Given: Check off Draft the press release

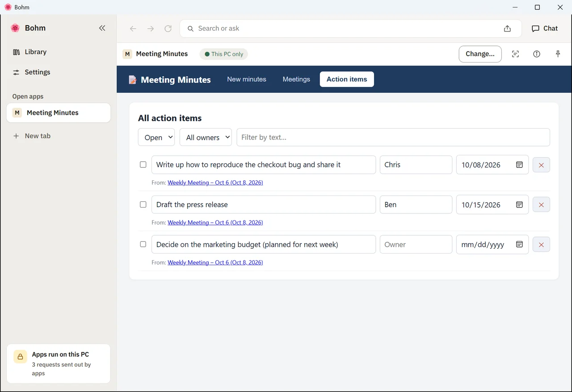Looking at the screenshot, I should pyautogui.click(x=143, y=204).
